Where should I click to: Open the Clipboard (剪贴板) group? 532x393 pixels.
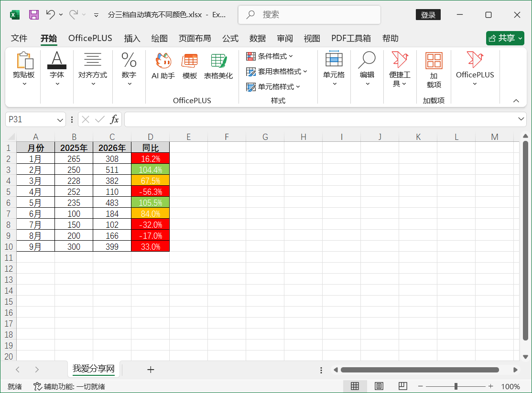(24, 69)
